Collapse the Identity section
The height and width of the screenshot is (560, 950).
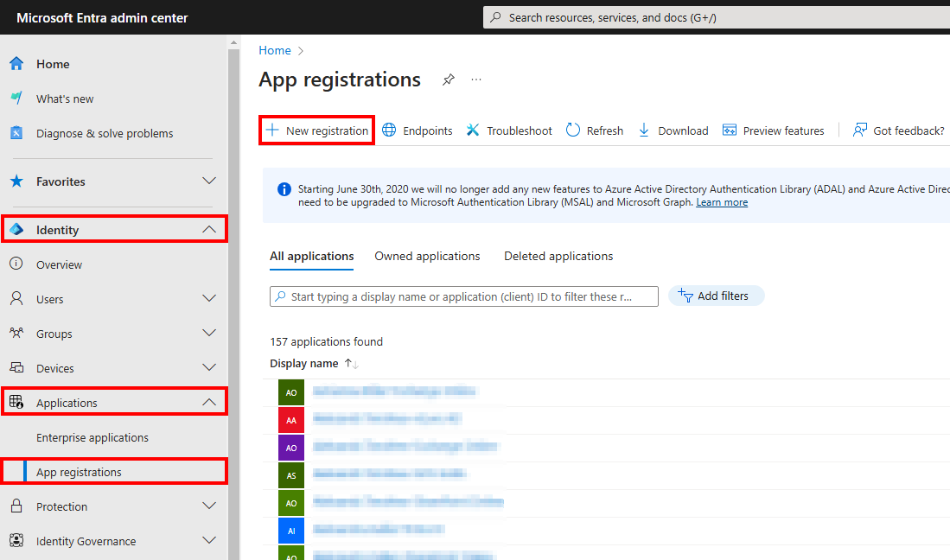coord(208,229)
